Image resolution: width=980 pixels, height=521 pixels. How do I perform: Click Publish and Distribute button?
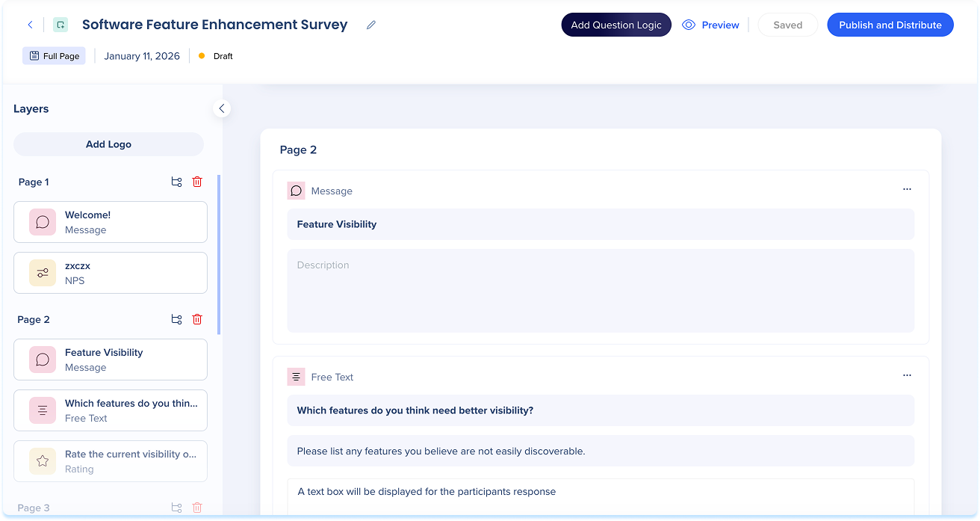(x=890, y=25)
